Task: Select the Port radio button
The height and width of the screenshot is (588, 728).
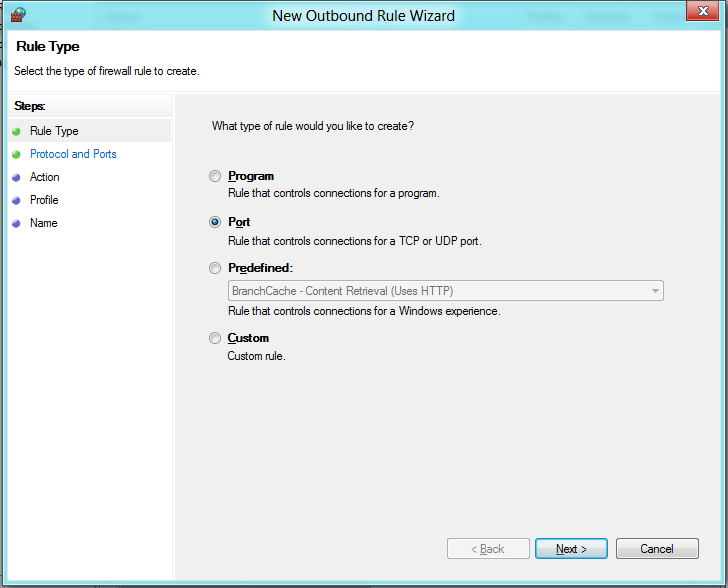Action: tap(215, 222)
